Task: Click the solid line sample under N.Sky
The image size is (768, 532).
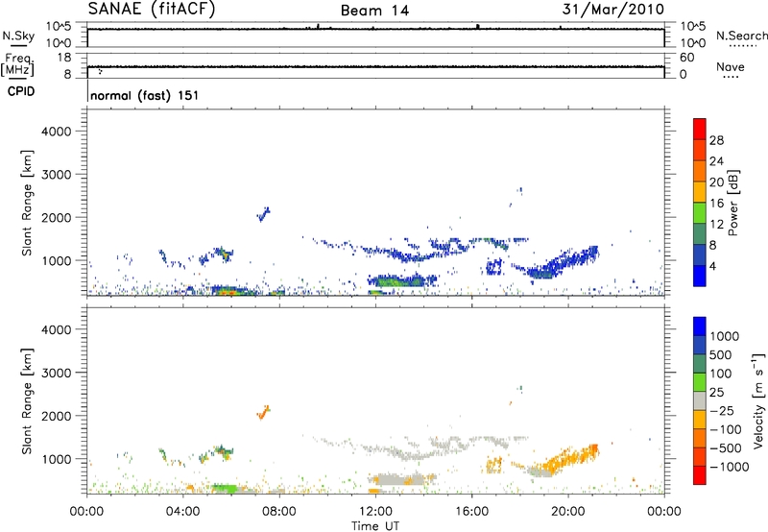Action: 18,46
